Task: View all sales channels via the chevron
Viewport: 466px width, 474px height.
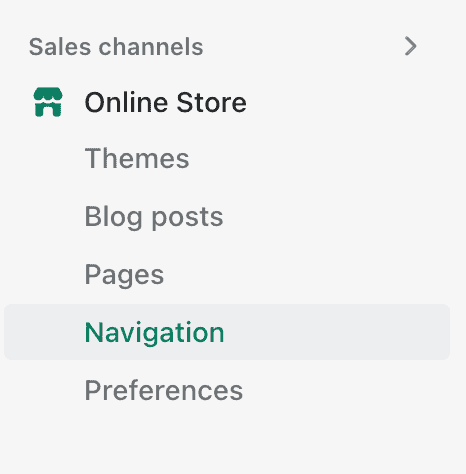Action: (x=410, y=46)
